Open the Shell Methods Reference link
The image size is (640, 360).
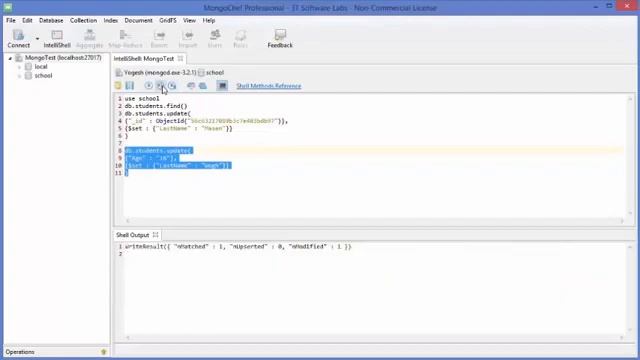click(269, 86)
